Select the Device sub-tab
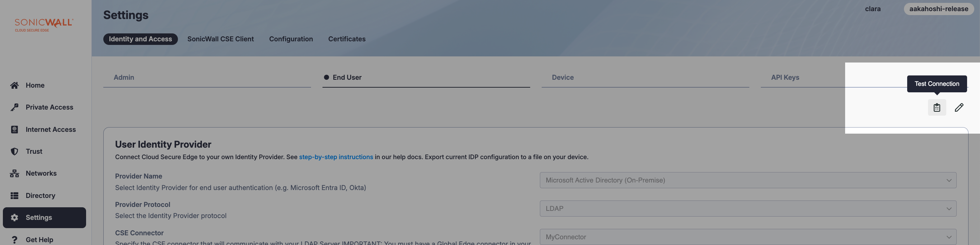Viewport: 980px width, 245px height. [x=563, y=77]
